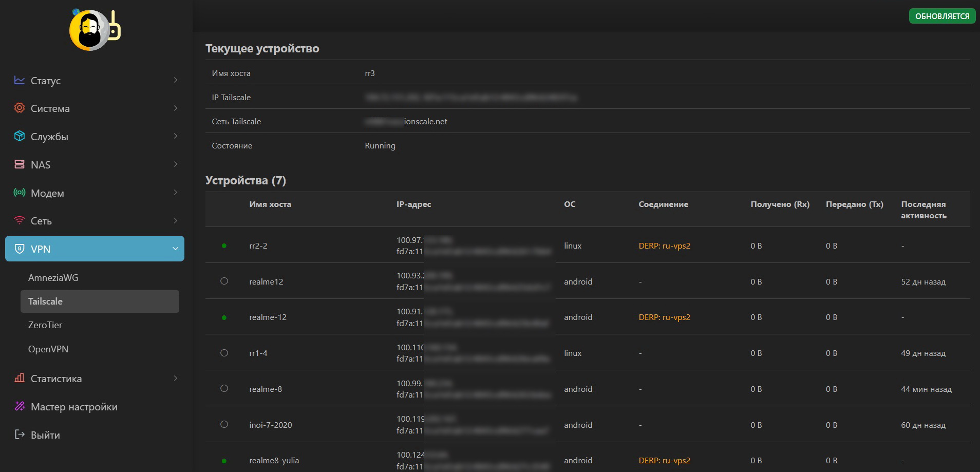Screen dimensions: 980x472
Task: Click the IP-адрес column header
Action: 413,204
